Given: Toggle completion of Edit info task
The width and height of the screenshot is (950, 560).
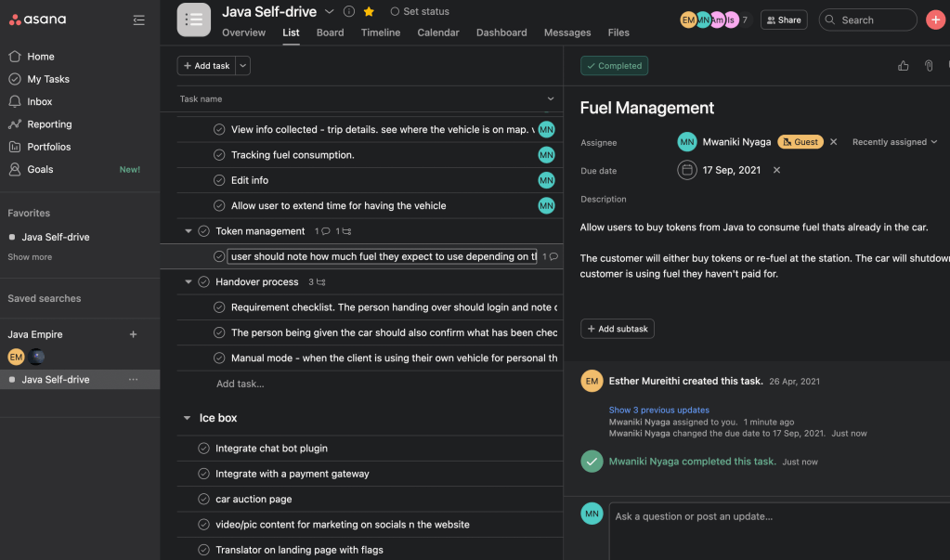Looking at the screenshot, I should [219, 180].
